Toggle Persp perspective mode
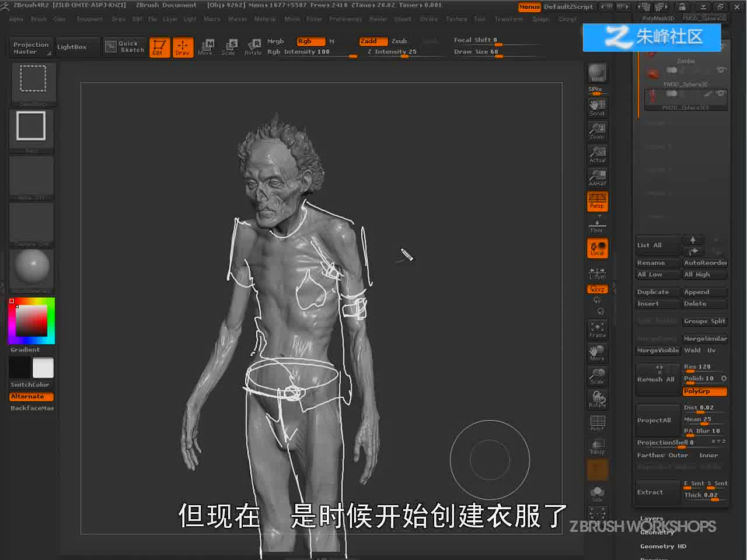Viewport: 747px width, 560px height. (597, 201)
